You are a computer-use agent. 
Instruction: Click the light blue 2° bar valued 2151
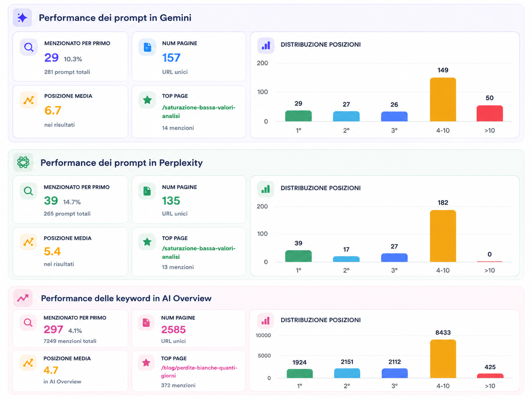click(347, 373)
